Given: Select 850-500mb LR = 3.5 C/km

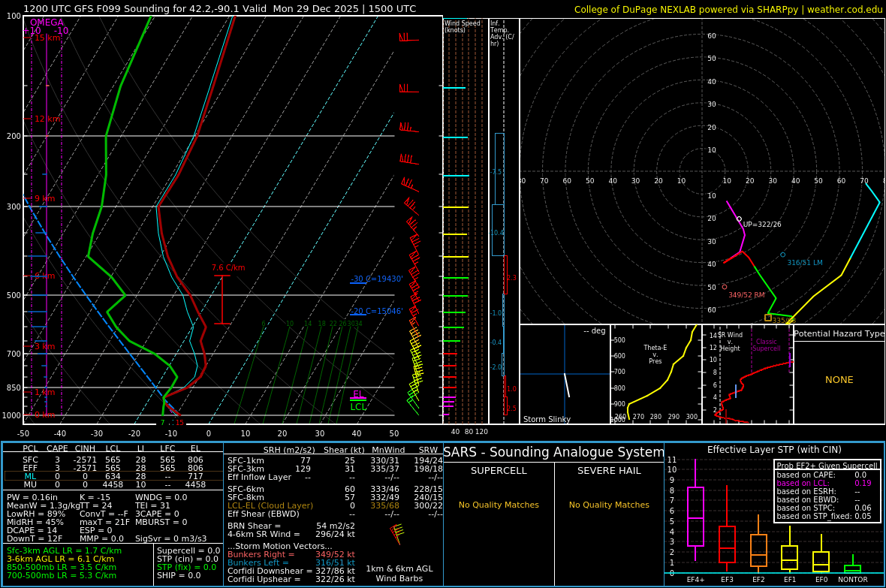Looking at the screenshot, I should coord(62,567).
